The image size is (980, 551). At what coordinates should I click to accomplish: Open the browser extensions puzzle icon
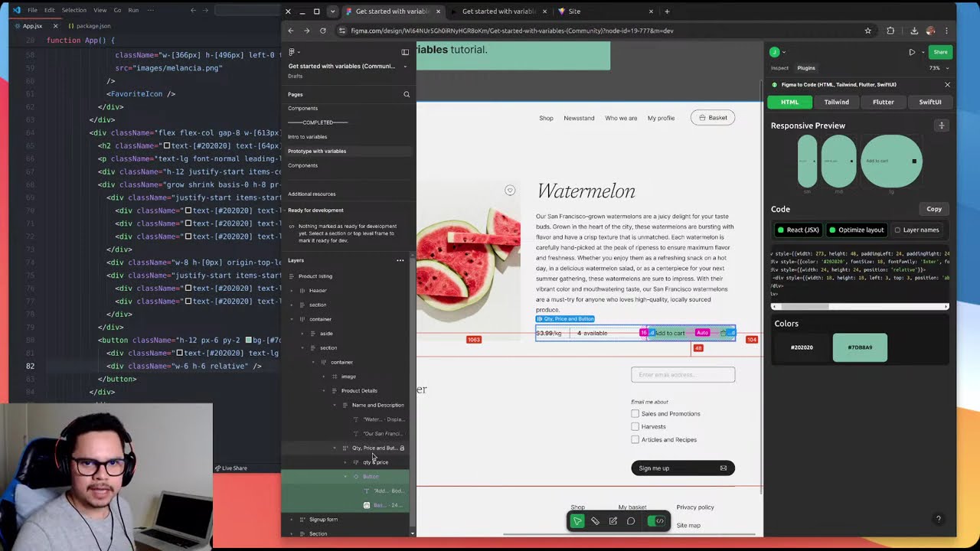click(x=890, y=31)
